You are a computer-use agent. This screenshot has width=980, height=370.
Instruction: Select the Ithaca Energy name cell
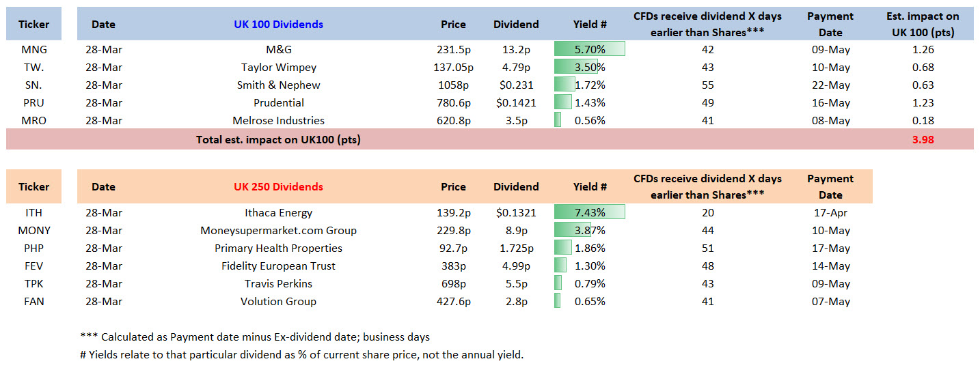pyautogui.click(x=278, y=212)
